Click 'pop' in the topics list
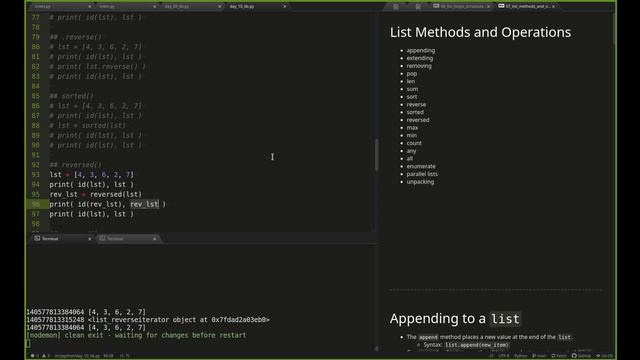Image resolution: width=640 pixels, height=360 pixels. click(x=411, y=74)
